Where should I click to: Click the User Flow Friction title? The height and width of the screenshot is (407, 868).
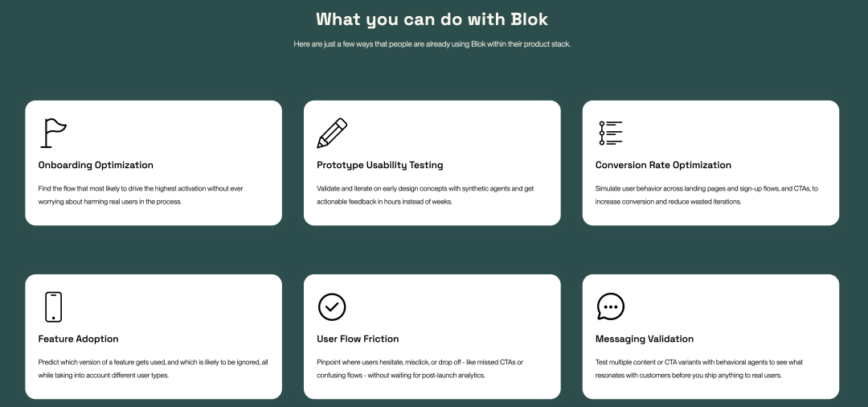point(358,339)
